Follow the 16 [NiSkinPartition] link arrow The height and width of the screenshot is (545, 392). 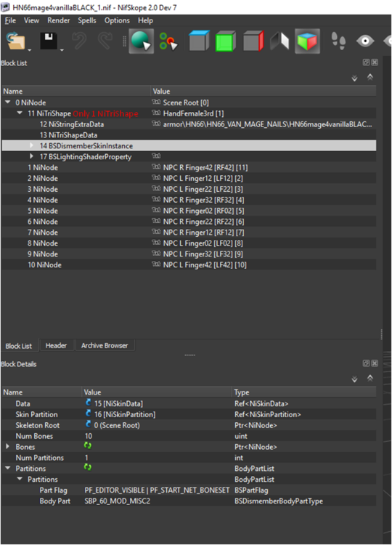[88, 413]
